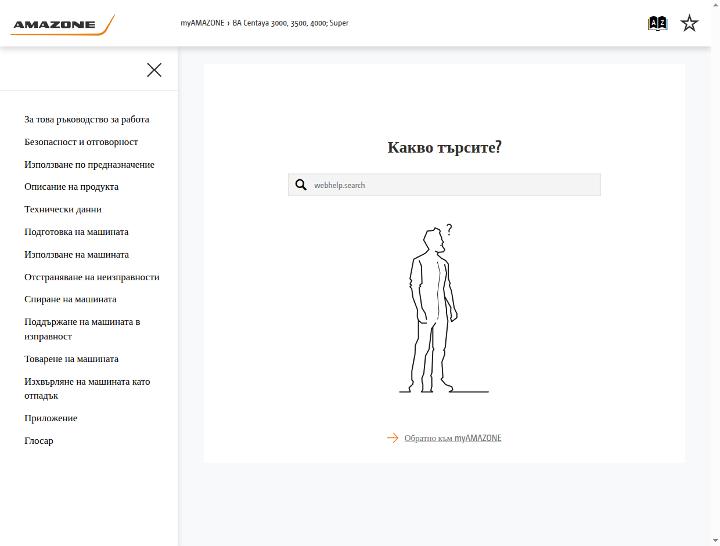Go to Приложение section
Screen dimensions: 720x546
click(51, 418)
